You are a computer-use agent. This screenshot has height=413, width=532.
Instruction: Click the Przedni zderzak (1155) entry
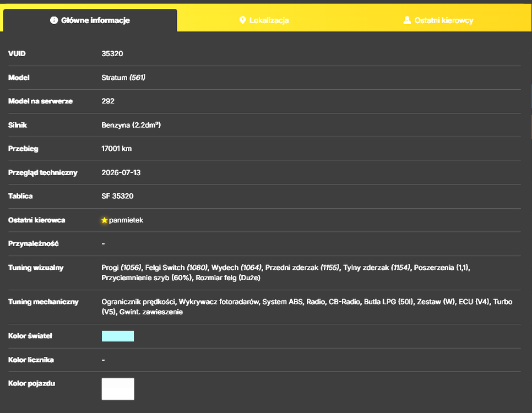click(x=302, y=268)
